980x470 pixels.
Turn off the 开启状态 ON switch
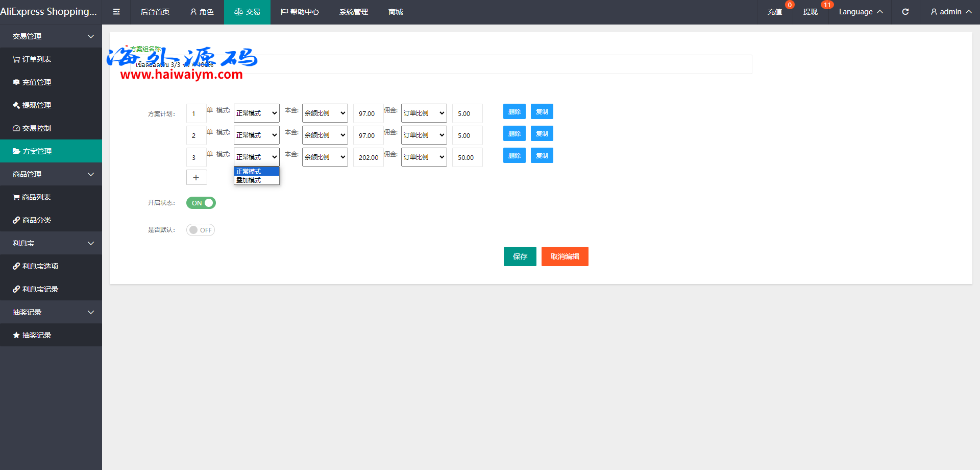[x=201, y=203]
